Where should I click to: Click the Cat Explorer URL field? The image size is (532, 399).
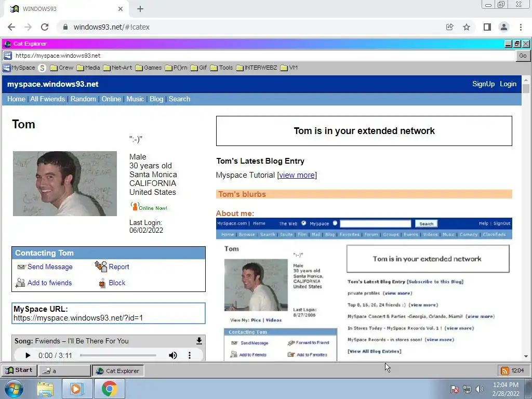click(x=264, y=56)
